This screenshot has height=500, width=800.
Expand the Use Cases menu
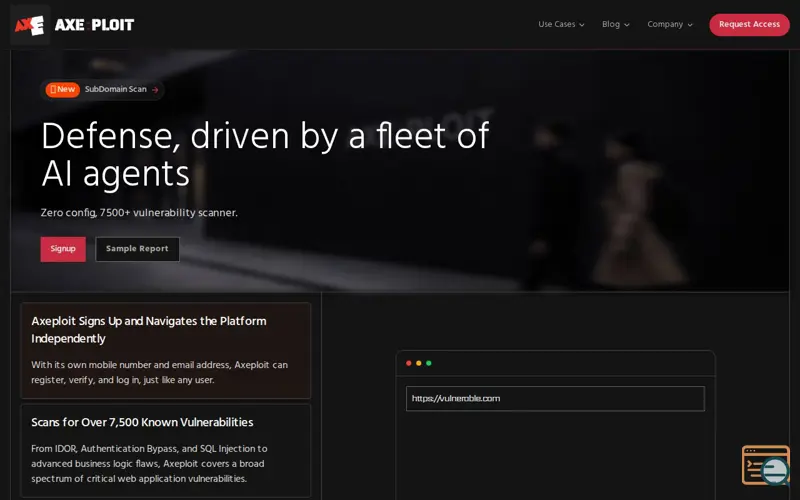tap(561, 24)
